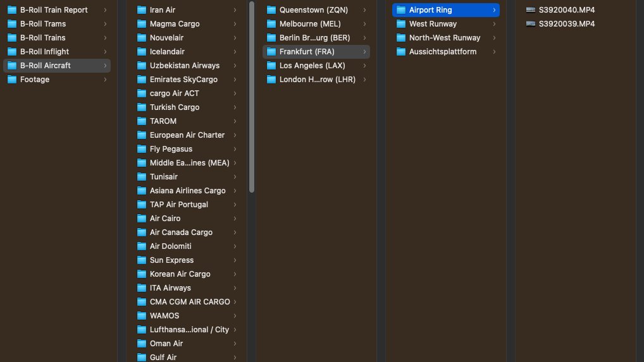Click the Magma Cargo folder icon
Viewport: 644px width, 362px height.
(142, 24)
